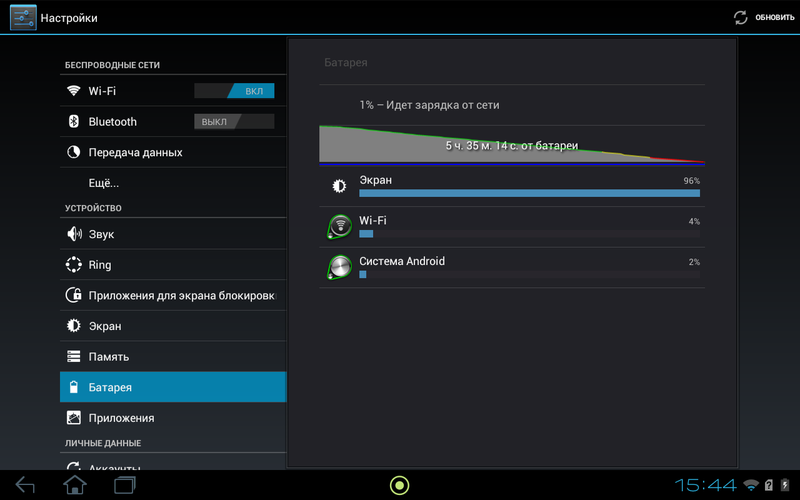The width and height of the screenshot is (800, 500).
Task: Select Память in settings list
Action: click(173, 357)
